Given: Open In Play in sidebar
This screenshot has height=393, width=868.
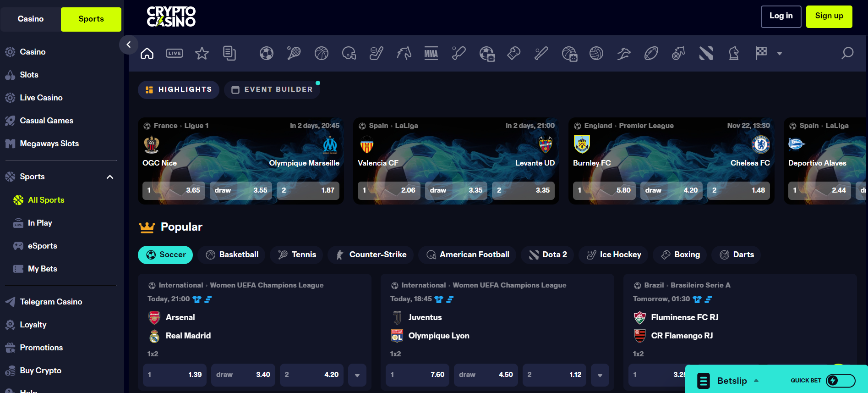Looking at the screenshot, I should [40, 223].
